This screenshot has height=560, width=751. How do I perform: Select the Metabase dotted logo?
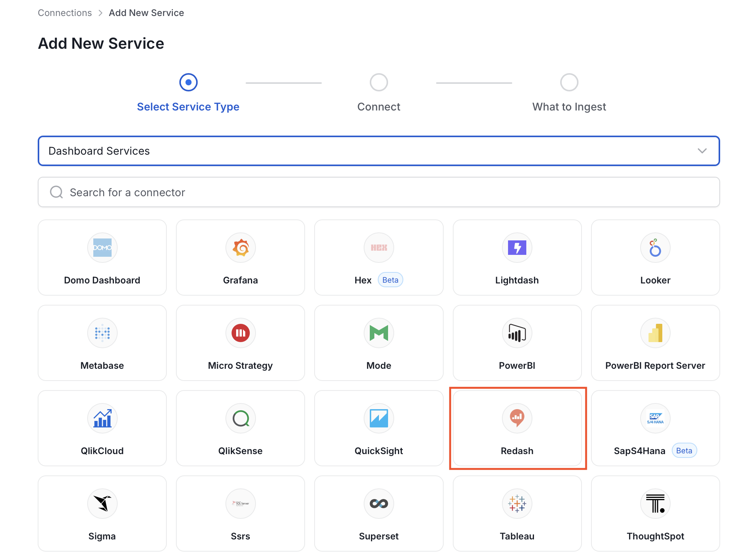click(x=102, y=333)
